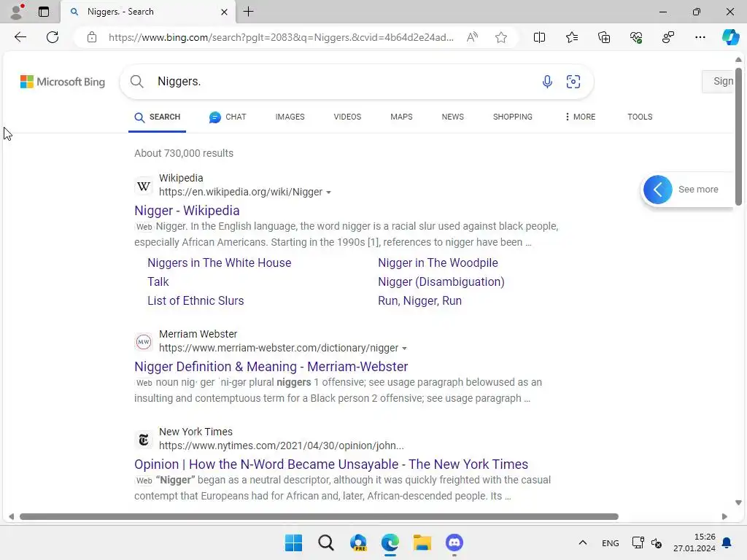View site information lock icon

click(92, 37)
